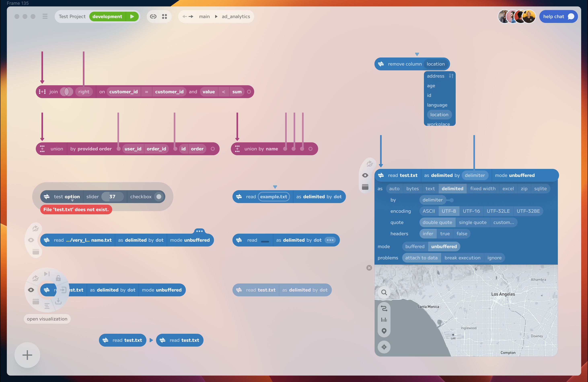Adjust the slider set to 37
Screen dimensions: 588x382
[113, 197]
